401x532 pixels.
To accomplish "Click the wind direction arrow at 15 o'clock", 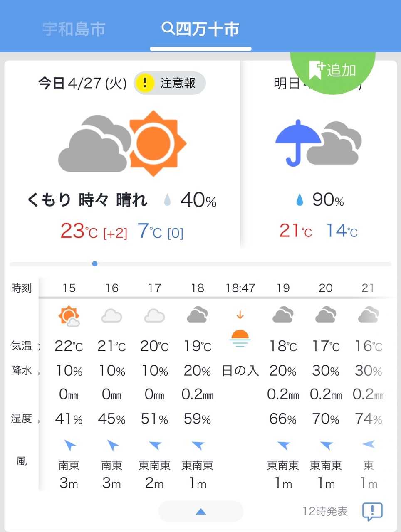I will 70,445.
